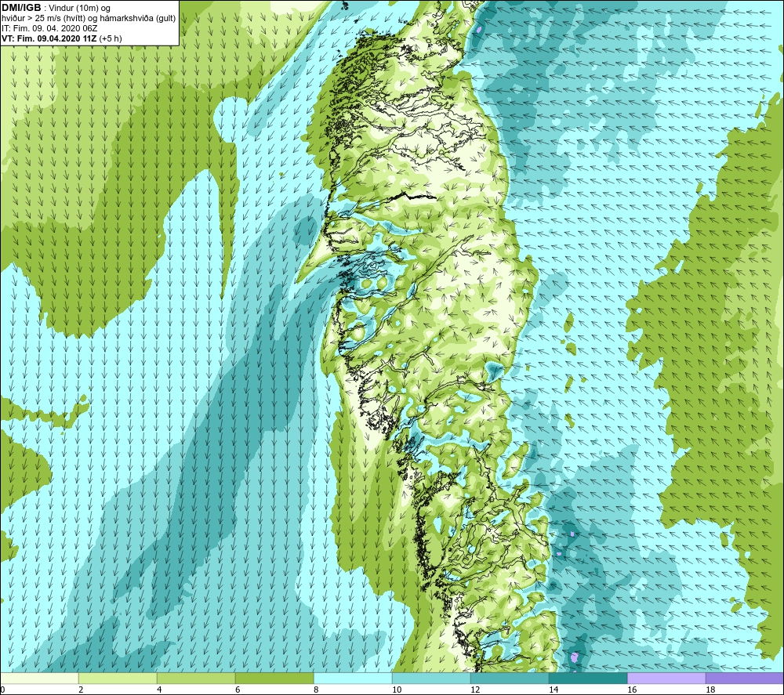Click the 0–2 m/s cream legend swatch

tap(39, 678)
